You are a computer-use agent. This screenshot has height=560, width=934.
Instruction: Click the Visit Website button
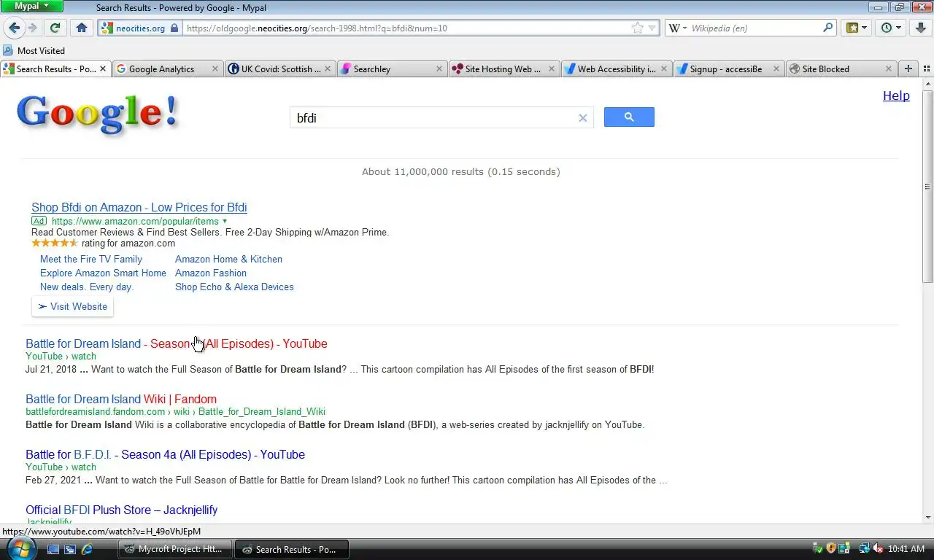click(x=72, y=306)
